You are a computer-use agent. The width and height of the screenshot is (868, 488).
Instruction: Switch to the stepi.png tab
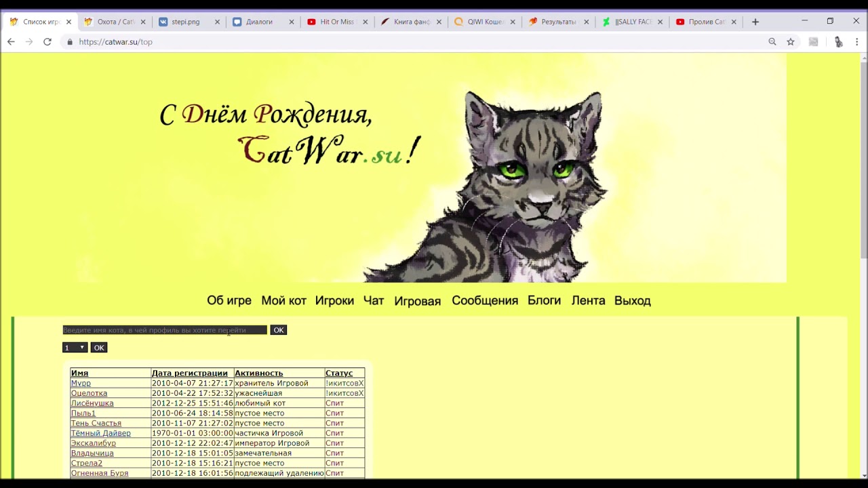[187, 22]
